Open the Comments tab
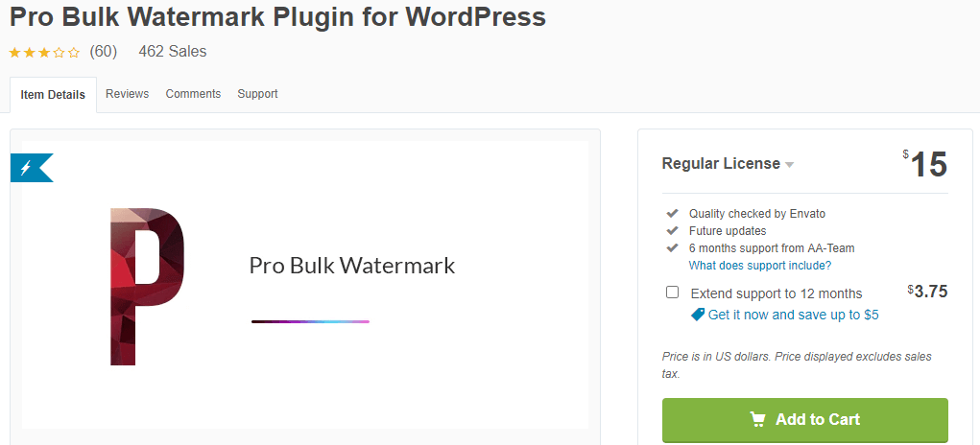 point(193,94)
